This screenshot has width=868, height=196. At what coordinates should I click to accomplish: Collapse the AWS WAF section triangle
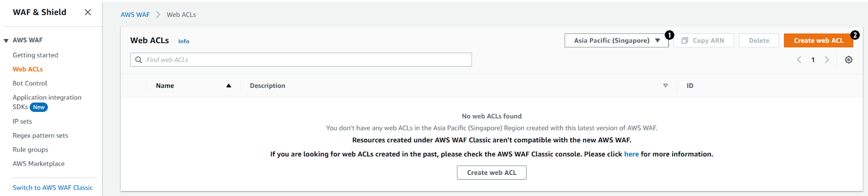coord(6,40)
